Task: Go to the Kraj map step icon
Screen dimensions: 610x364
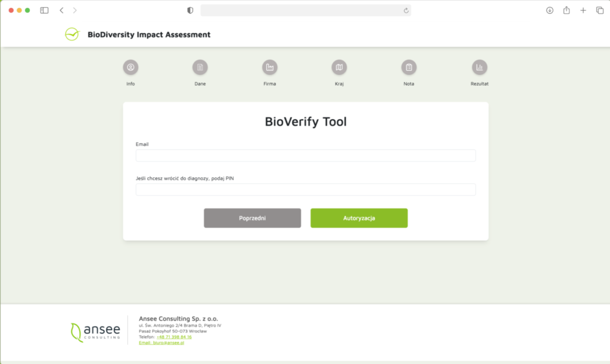Action: [x=339, y=67]
